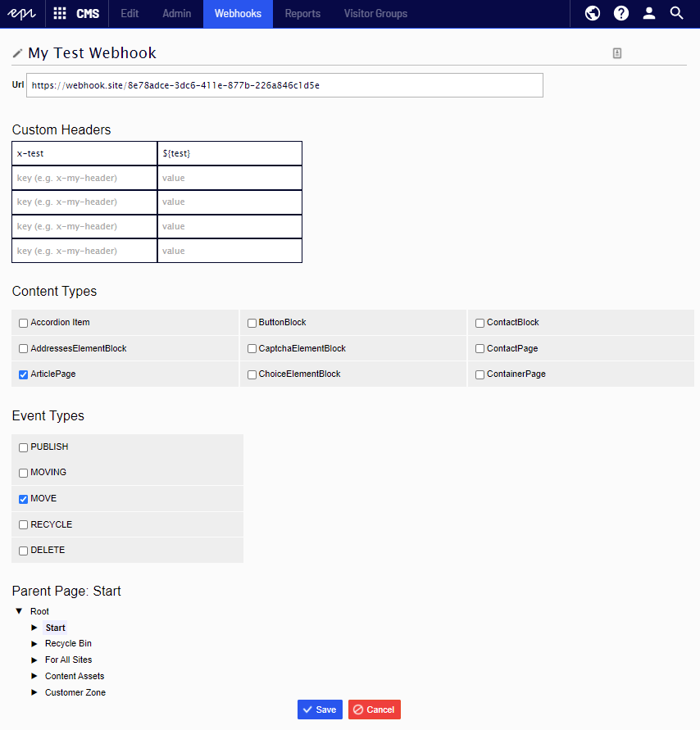Save the webhook settings
Screen dimensions: 700x730
coord(320,710)
